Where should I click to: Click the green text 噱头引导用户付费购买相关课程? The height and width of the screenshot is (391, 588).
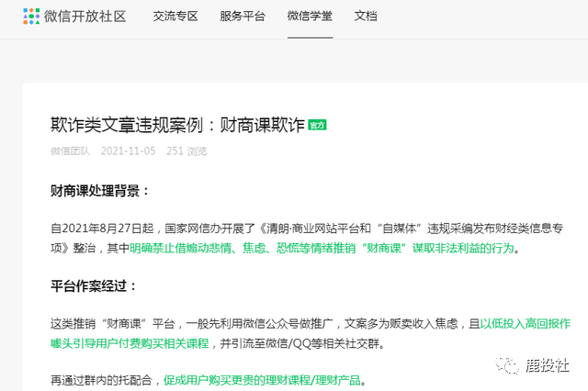coord(130,342)
